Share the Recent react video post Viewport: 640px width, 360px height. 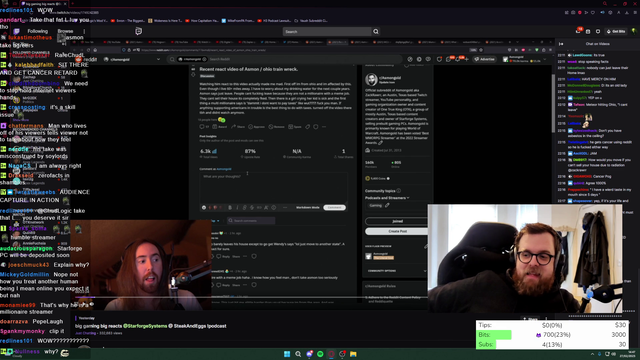[238, 127]
